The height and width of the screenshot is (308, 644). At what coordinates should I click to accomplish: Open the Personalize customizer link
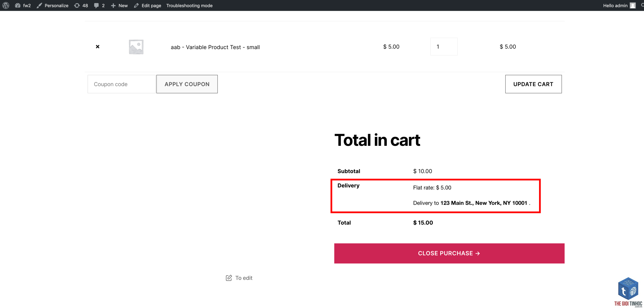(52, 5)
